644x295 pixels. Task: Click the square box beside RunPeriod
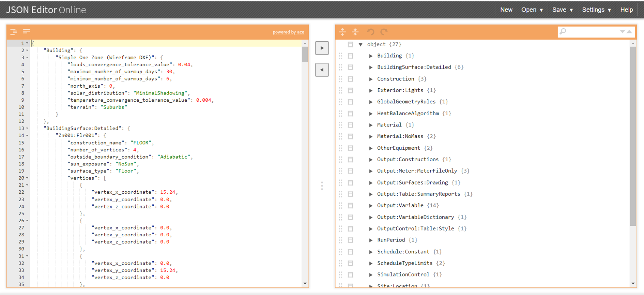[x=350, y=240]
